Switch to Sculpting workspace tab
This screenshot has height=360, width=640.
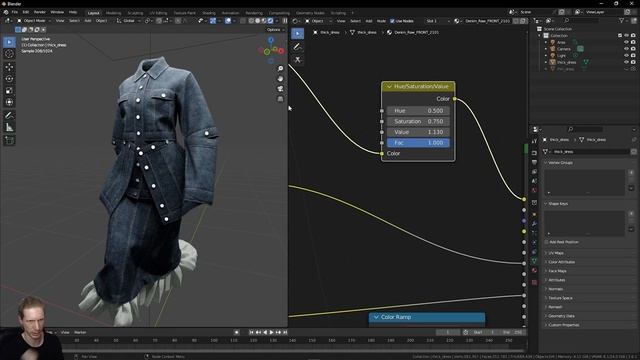click(x=135, y=13)
